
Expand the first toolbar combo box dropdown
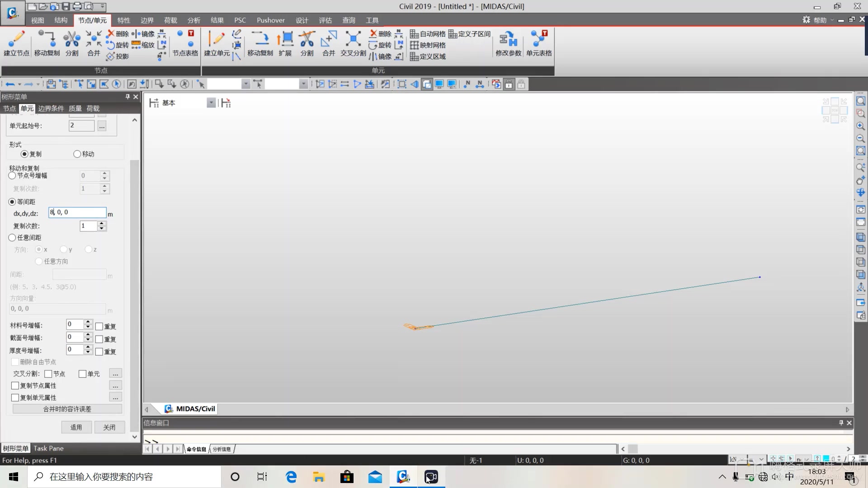click(x=245, y=84)
